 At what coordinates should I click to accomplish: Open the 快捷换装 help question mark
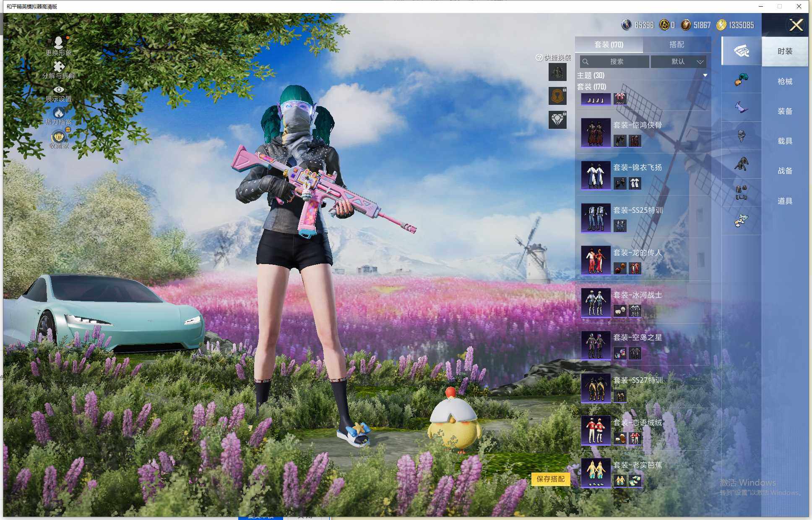pos(539,57)
